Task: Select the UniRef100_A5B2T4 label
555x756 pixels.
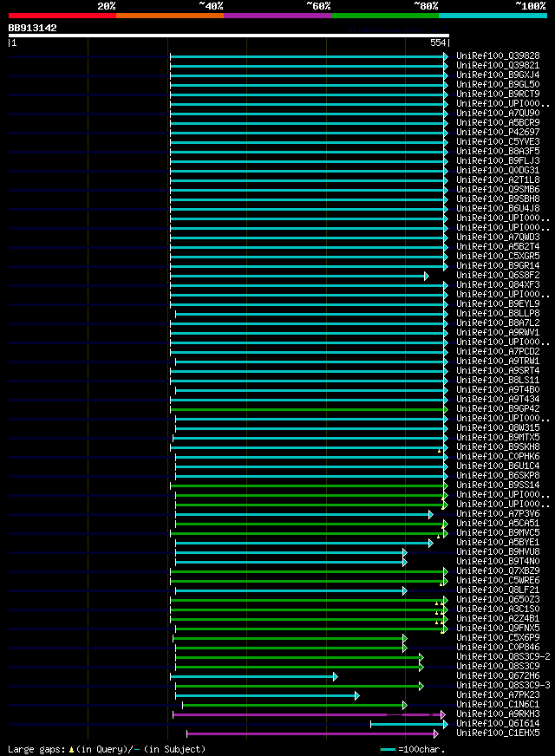Action: point(498,247)
